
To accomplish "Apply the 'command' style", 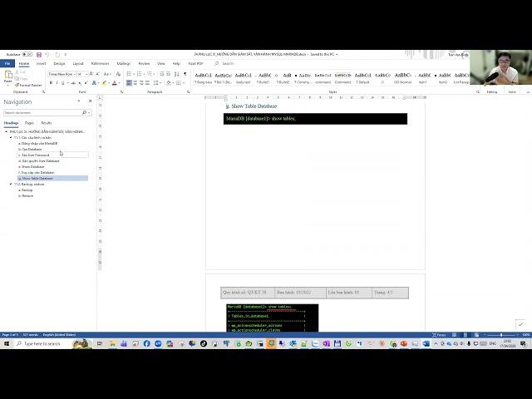I will (323, 78).
